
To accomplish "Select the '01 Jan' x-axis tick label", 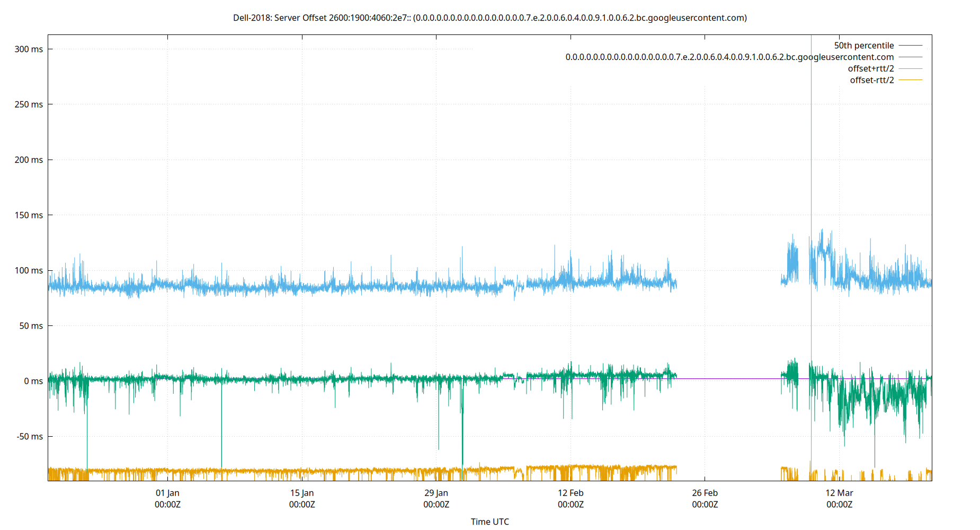I will coord(167,493).
